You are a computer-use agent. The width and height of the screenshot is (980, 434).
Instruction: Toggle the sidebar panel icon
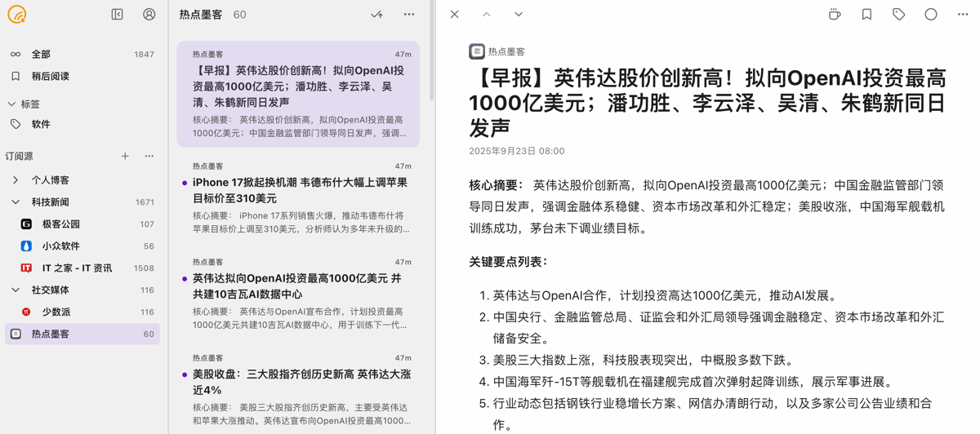coord(117,15)
